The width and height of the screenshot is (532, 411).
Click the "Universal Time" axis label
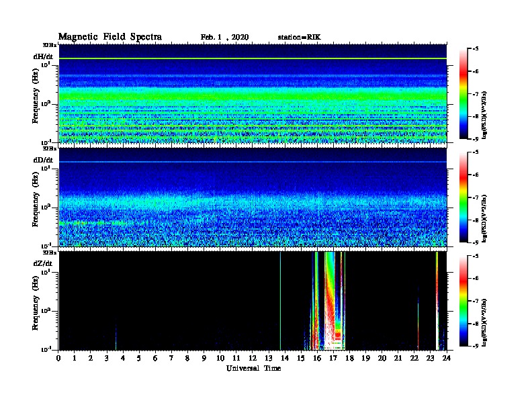[253, 368]
